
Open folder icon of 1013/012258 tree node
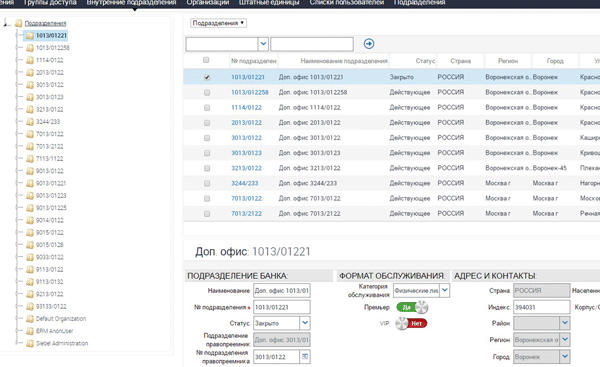pos(30,48)
